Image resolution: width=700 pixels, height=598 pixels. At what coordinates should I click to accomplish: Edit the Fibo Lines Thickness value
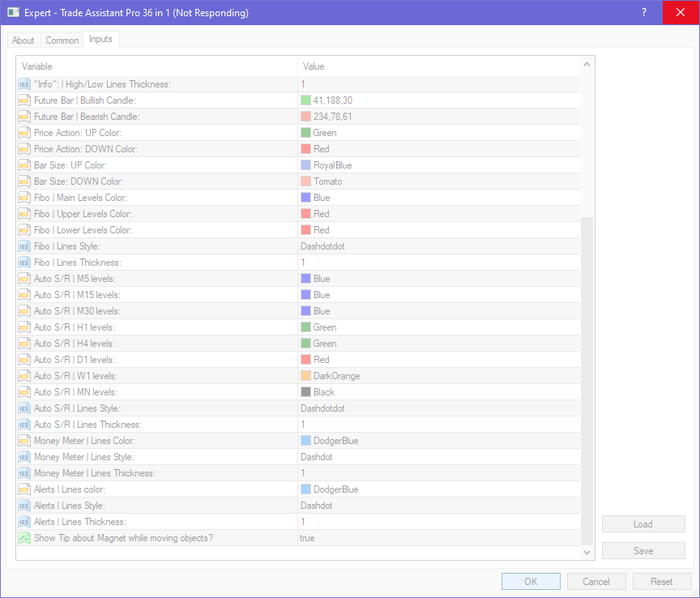tap(439, 263)
